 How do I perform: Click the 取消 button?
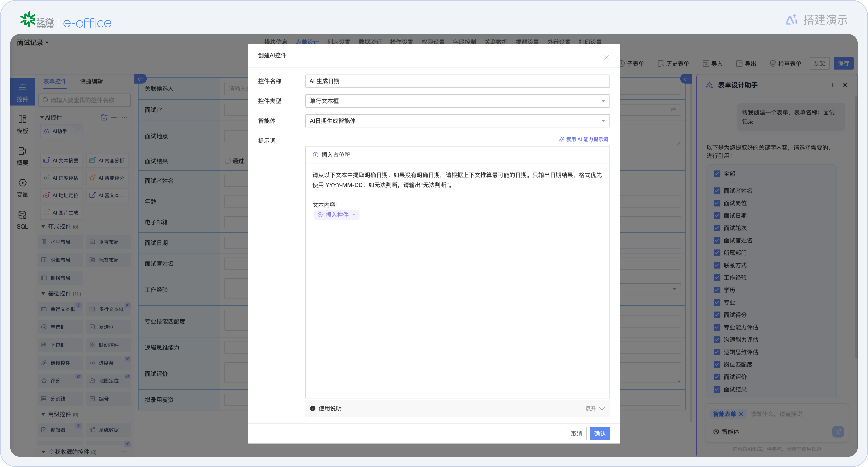(576, 433)
